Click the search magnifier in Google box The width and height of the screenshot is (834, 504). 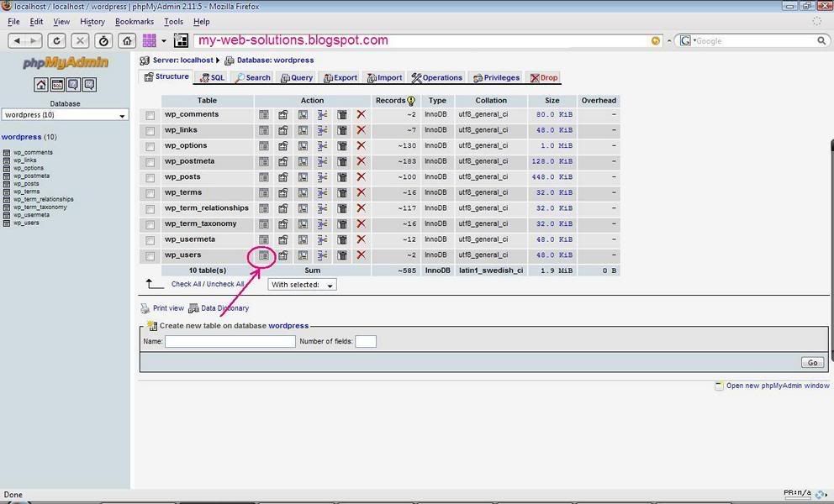pyautogui.click(x=821, y=40)
